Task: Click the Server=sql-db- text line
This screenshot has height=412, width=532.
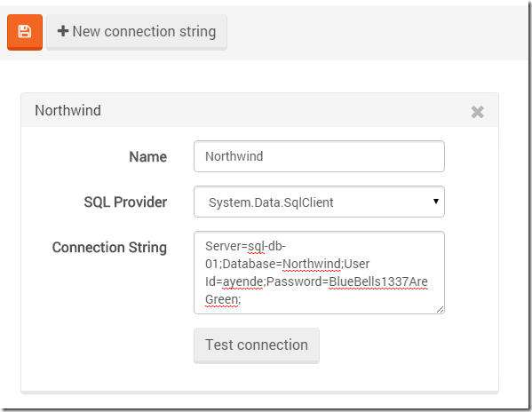Action: tap(245, 247)
